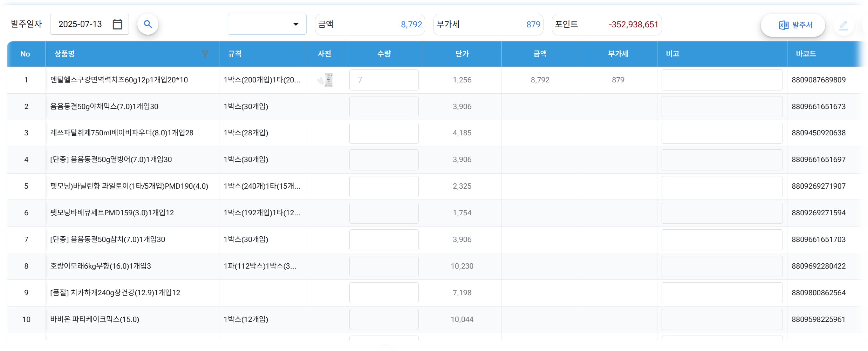The width and height of the screenshot is (868, 351).
Task: Click the 발주서 Excel export button
Action: tap(793, 25)
